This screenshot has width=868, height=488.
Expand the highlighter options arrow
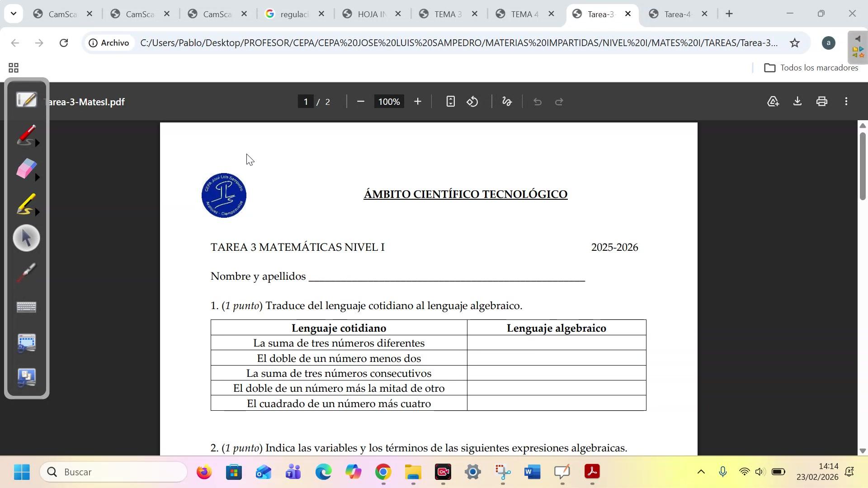click(38, 212)
